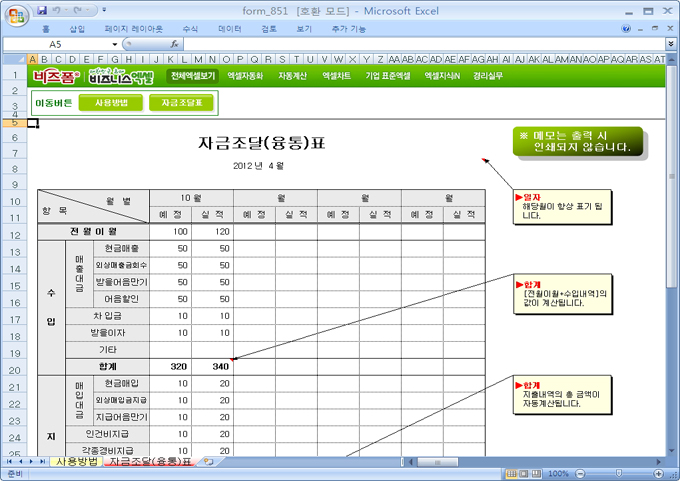Open the 홈 ribbon tab
Image resolution: width=680 pixels, height=481 pixels.
46,29
